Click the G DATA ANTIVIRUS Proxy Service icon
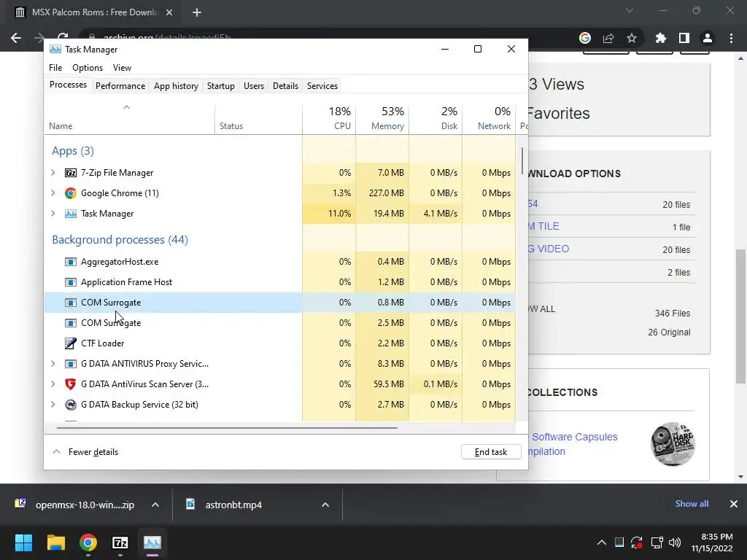 71,364
